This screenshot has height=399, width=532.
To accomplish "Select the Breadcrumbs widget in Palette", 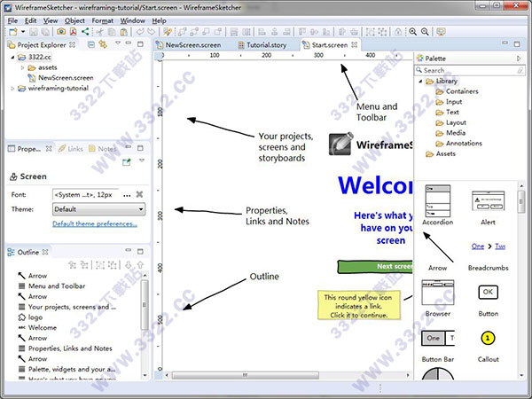I will pyautogui.click(x=489, y=256).
